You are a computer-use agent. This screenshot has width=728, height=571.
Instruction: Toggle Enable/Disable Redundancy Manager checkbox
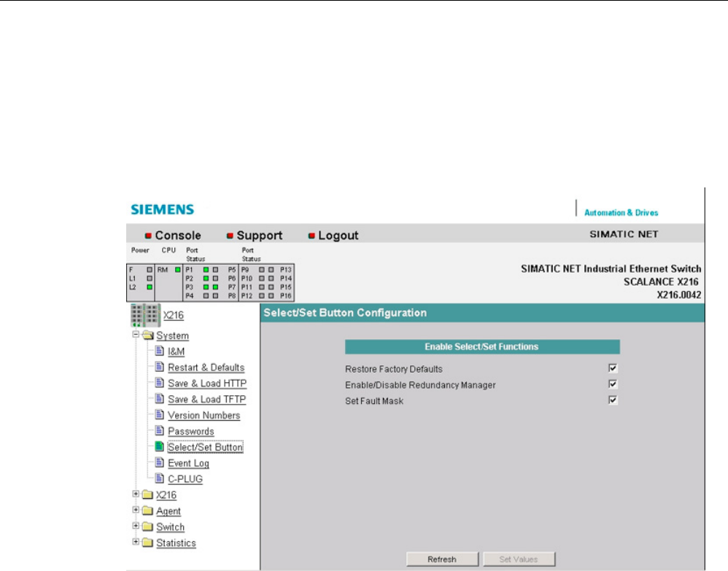coord(613,384)
